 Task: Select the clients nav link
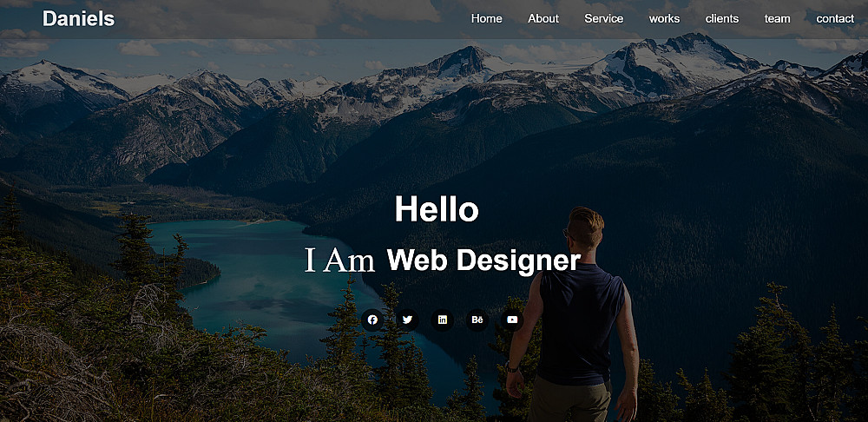(x=722, y=19)
